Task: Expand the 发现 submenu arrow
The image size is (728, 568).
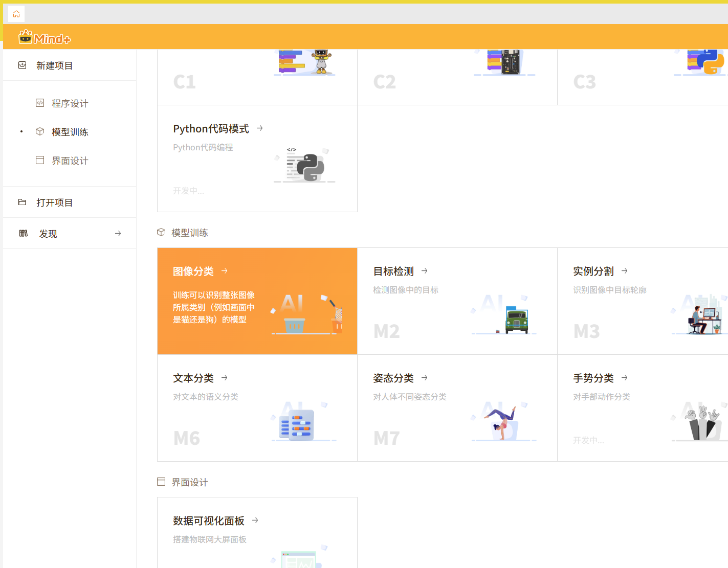Action: pos(118,234)
